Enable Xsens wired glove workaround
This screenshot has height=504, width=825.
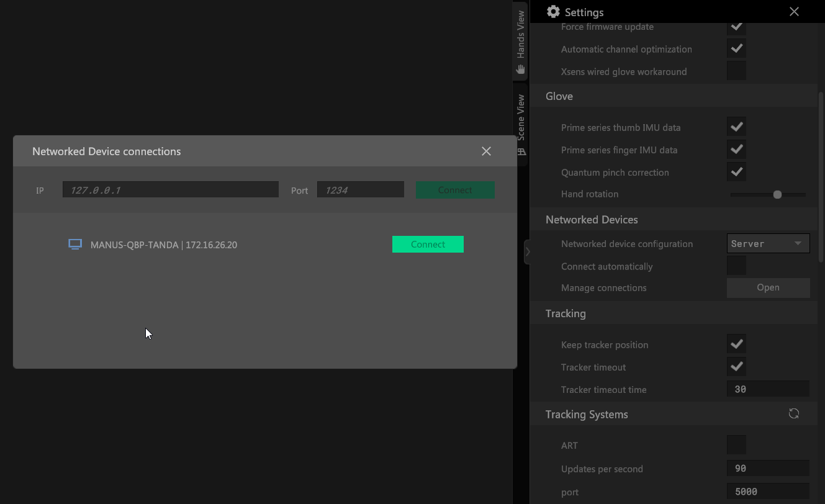(x=736, y=71)
